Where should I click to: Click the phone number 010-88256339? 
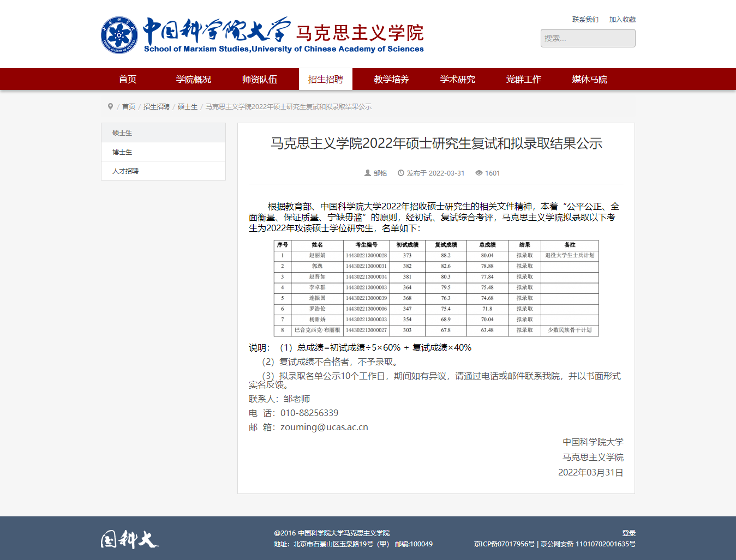(x=309, y=413)
